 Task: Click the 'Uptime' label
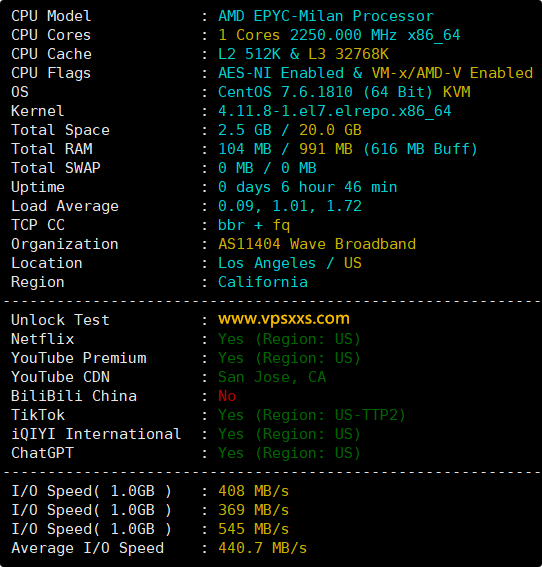pos(38,188)
